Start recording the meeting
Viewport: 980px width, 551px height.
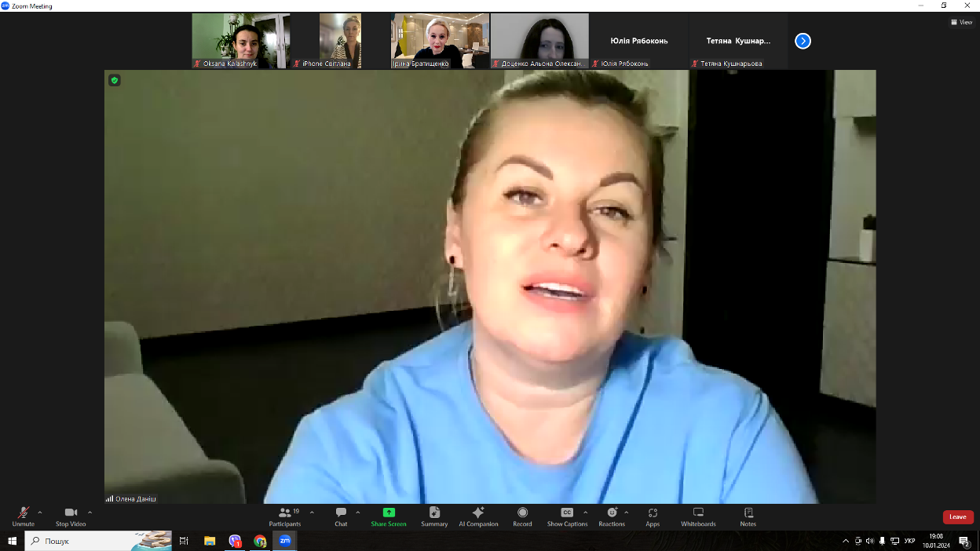pos(522,516)
